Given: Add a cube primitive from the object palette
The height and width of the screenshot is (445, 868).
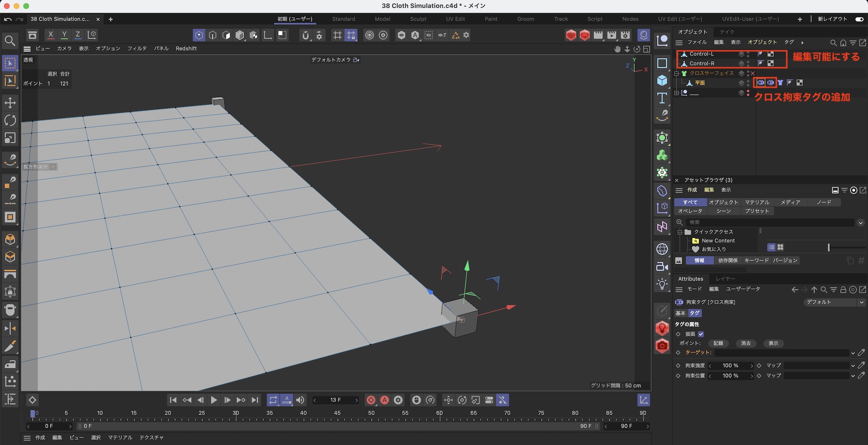Looking at the screenshot, I should [662, 81].
